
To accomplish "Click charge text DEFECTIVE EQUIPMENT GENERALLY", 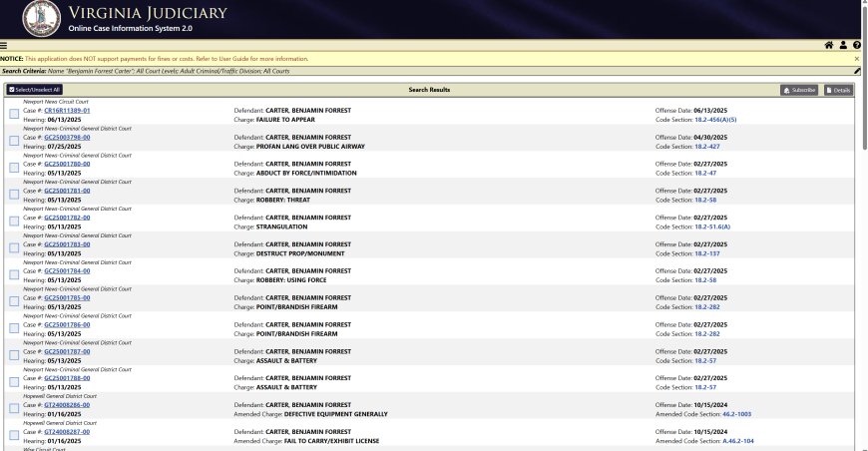I will pyautogui.click(x=336, y=414).
